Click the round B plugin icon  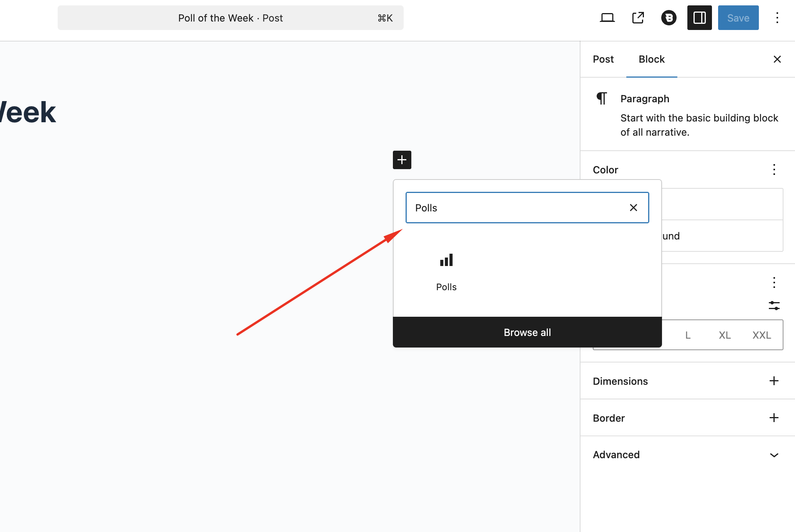(x=669, y=18)
